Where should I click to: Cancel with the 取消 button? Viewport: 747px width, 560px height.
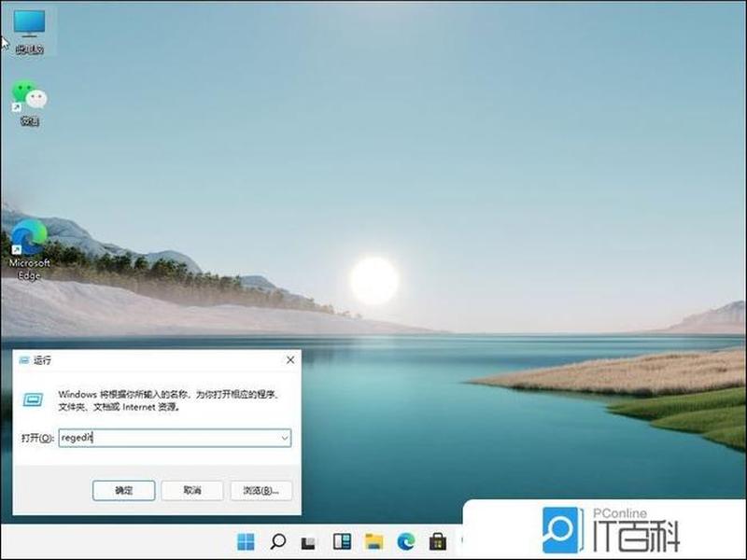click(x=192, y=491)
